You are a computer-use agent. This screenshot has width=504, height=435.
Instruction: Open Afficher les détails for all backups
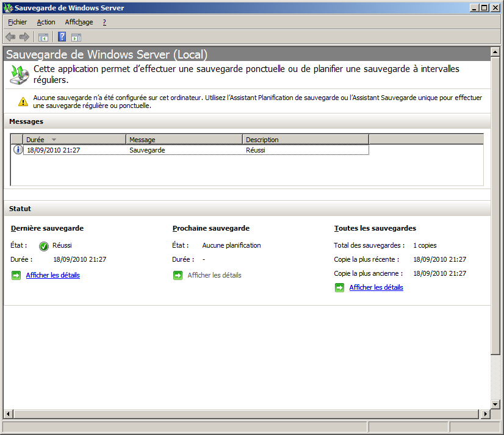click(x=376, y=288)
